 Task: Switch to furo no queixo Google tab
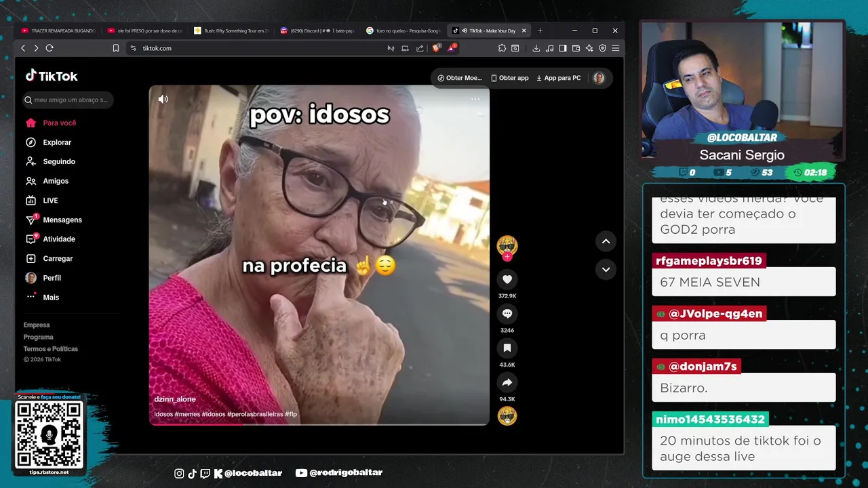click(x=403, y=30)
